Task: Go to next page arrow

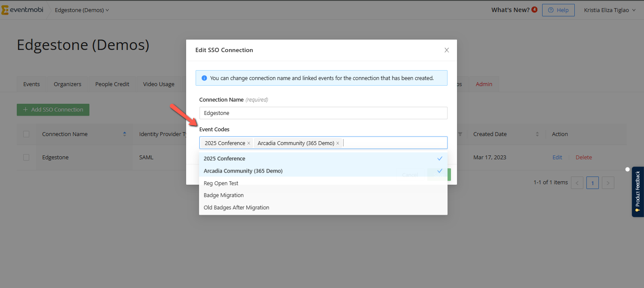Action: coord(607,183)
